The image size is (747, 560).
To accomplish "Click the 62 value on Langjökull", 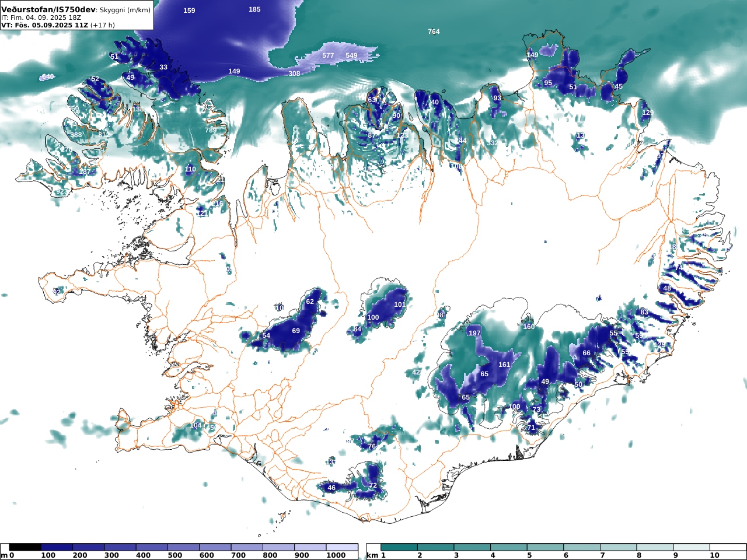I will [x=310, y=302].
